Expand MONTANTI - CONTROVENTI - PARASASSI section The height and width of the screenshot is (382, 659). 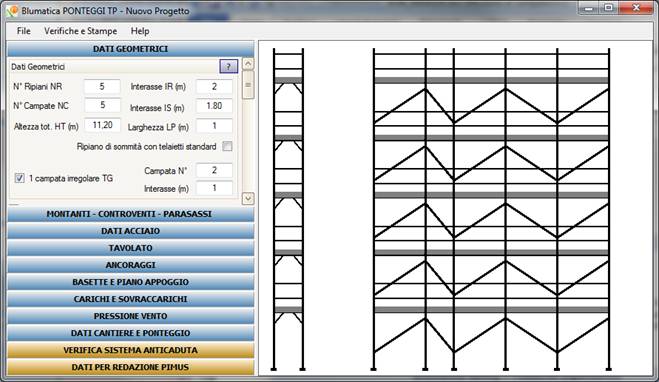[x=130, y=214]
